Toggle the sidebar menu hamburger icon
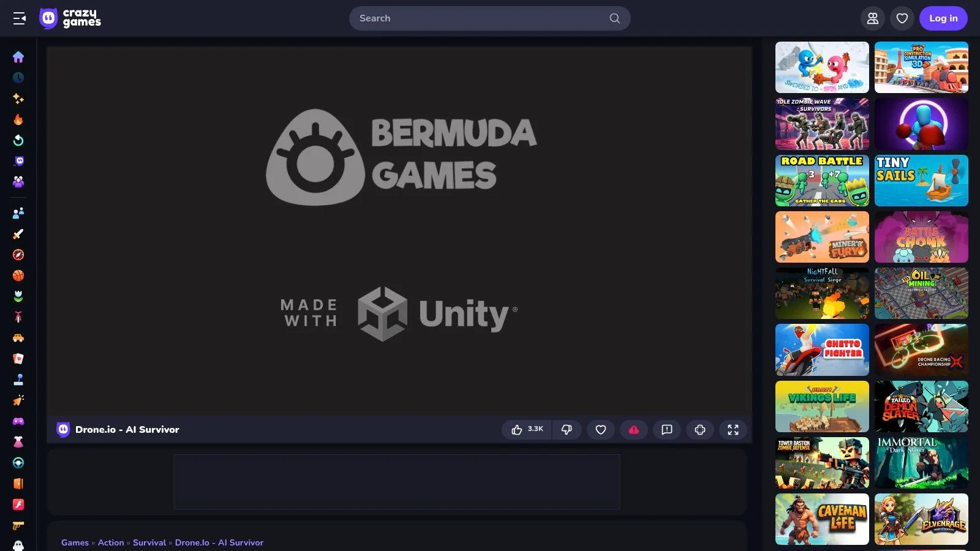Screen dimensions: 980x551 20,18
